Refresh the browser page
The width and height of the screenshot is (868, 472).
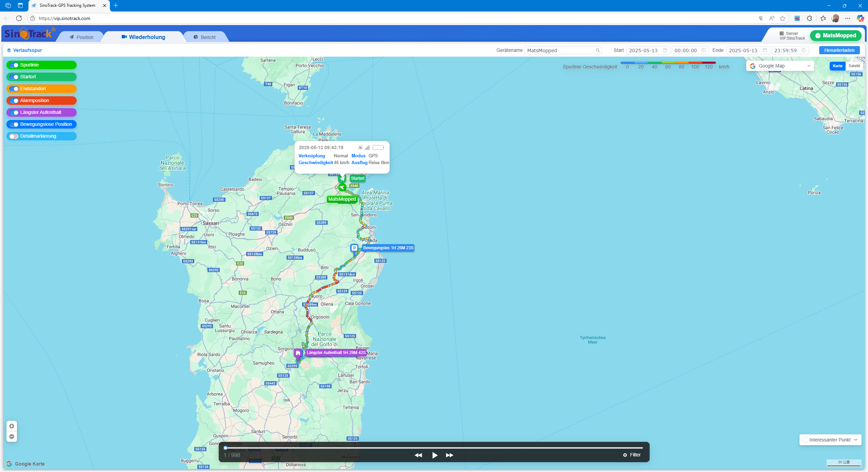pos(19,18)
